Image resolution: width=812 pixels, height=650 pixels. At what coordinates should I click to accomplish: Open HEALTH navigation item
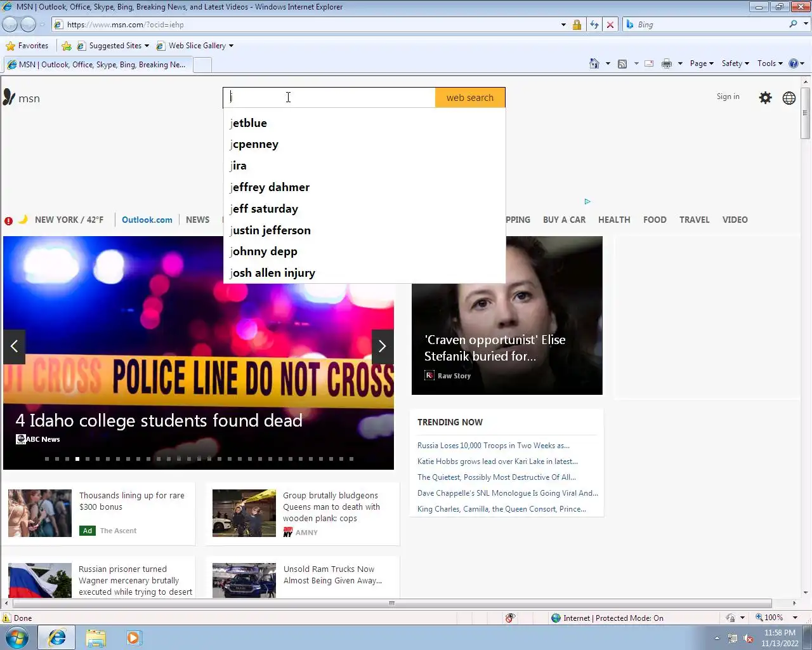614,220
